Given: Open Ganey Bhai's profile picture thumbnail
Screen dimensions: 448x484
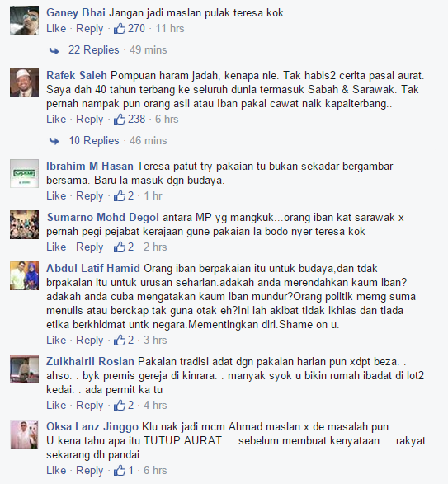Looking at the screenshot, I should coord(25,20).
